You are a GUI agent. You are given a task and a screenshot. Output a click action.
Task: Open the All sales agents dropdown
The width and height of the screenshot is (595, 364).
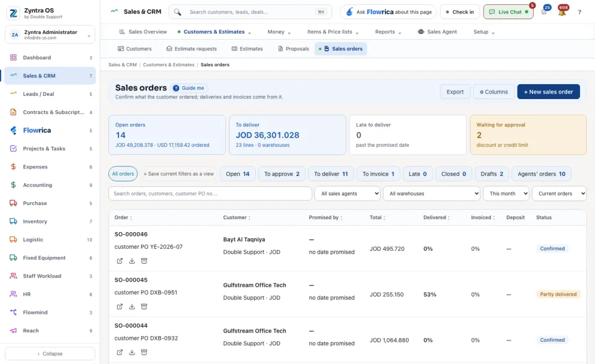[347, 193]
